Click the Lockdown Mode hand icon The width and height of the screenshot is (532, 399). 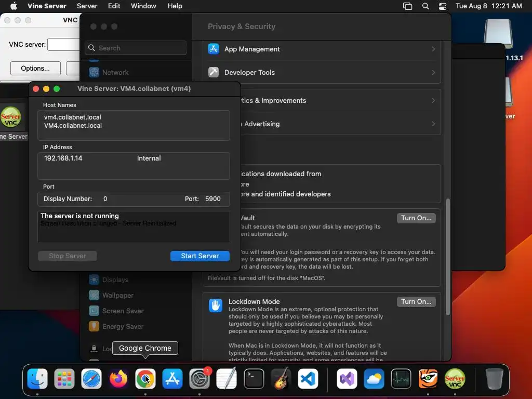(216, 305)
